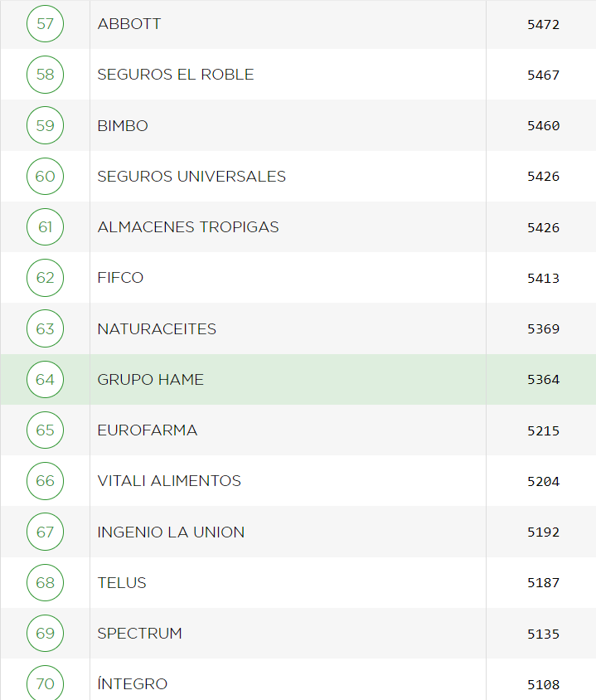The height and width of the screenshot is (700, 596).
Task: Select the rank 61 circle icon
Action: point(45,227)
